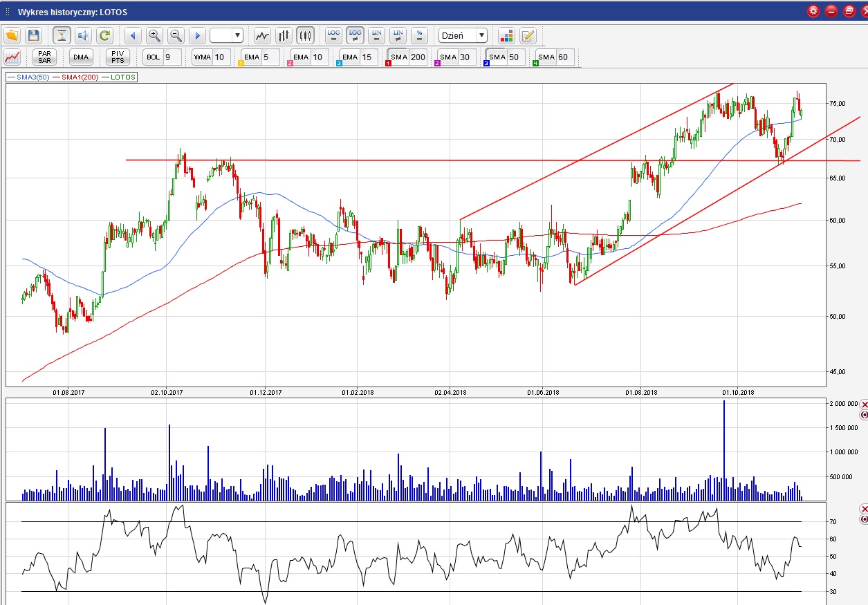
Task: Toggle the hourglass button in toolbar
Action: 62,35
